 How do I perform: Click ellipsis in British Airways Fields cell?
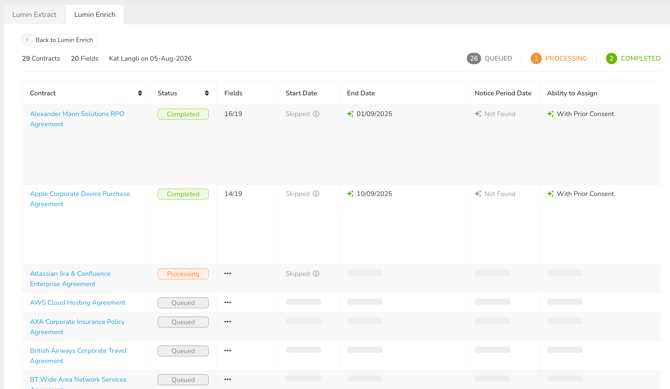228,351
